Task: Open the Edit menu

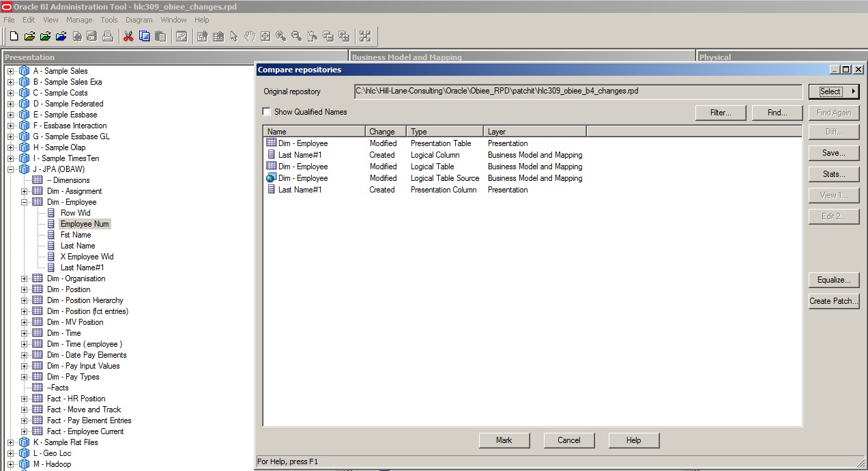Action: pyautogui.click(x=29, y=20)
